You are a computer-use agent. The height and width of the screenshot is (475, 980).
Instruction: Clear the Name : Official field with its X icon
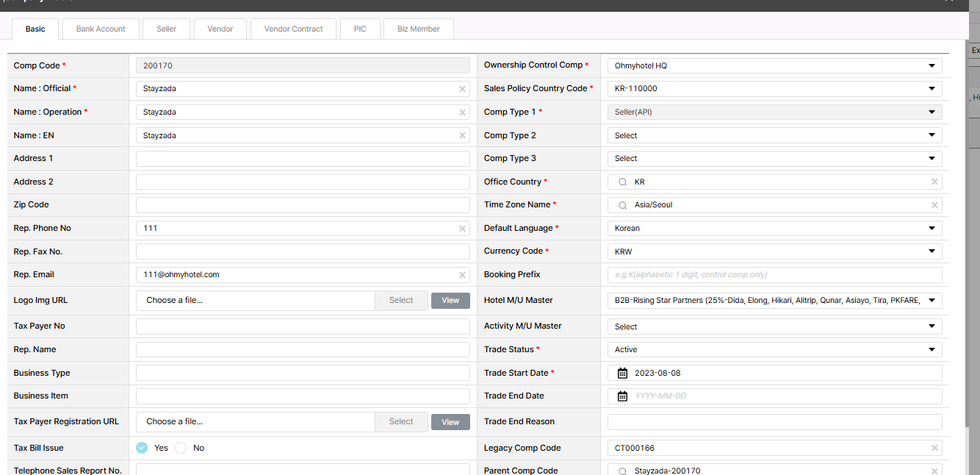[462, 89]
